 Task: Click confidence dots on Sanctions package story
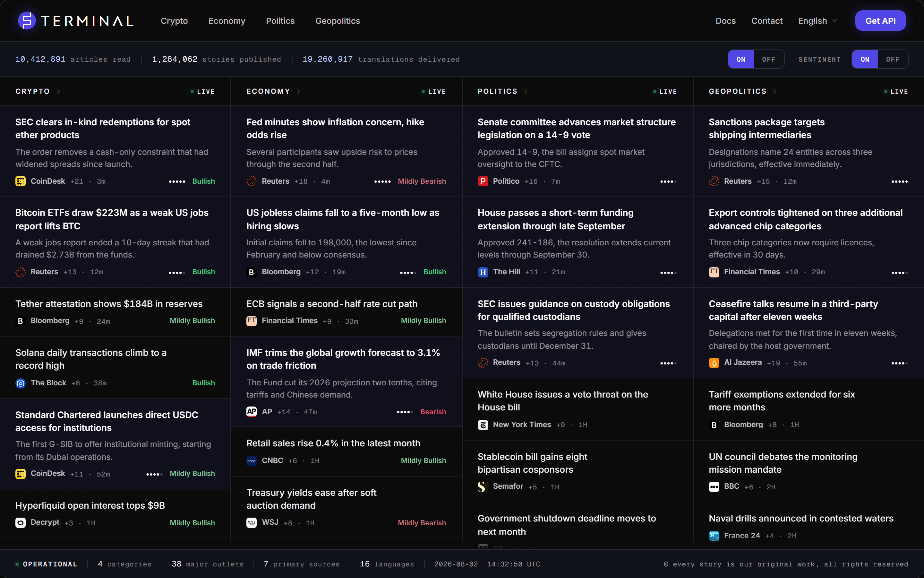point(900,181)
